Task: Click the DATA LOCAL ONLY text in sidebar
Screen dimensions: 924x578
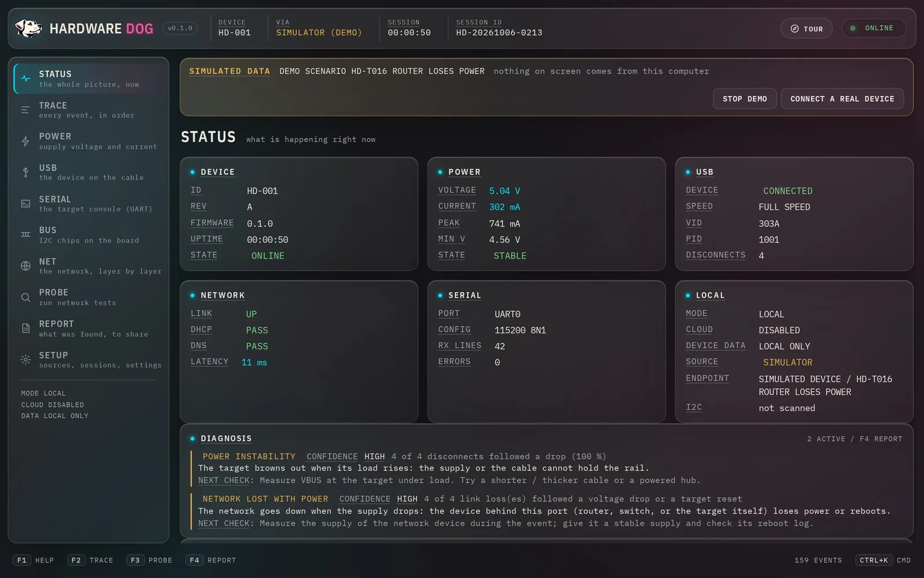Action: pos(55,416)
